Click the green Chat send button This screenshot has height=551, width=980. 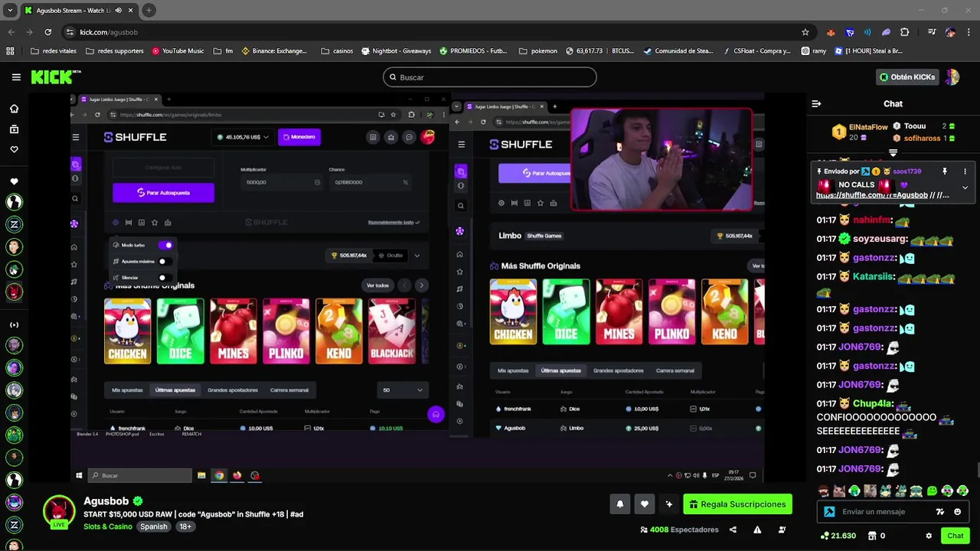955,536
